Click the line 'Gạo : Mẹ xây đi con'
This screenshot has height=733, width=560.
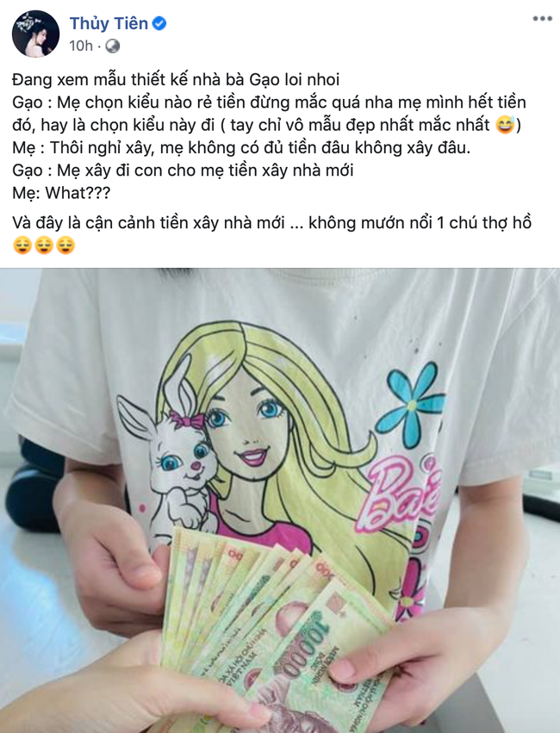183,171
